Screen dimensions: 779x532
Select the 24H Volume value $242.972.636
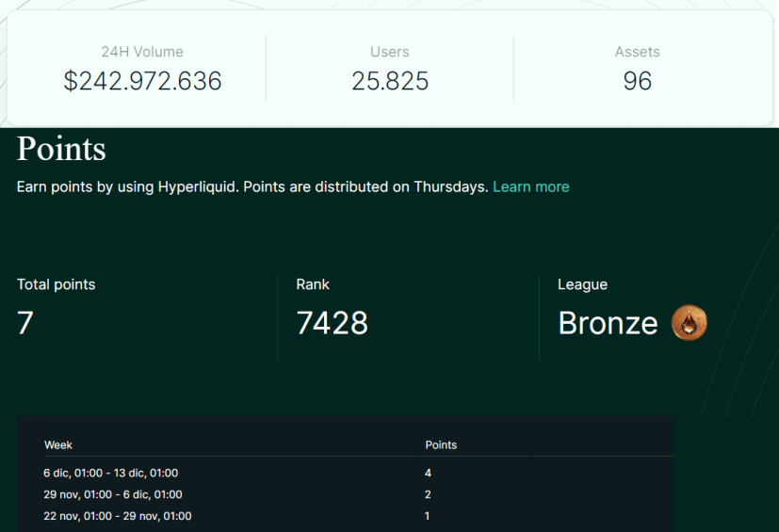tap(142, 81)
